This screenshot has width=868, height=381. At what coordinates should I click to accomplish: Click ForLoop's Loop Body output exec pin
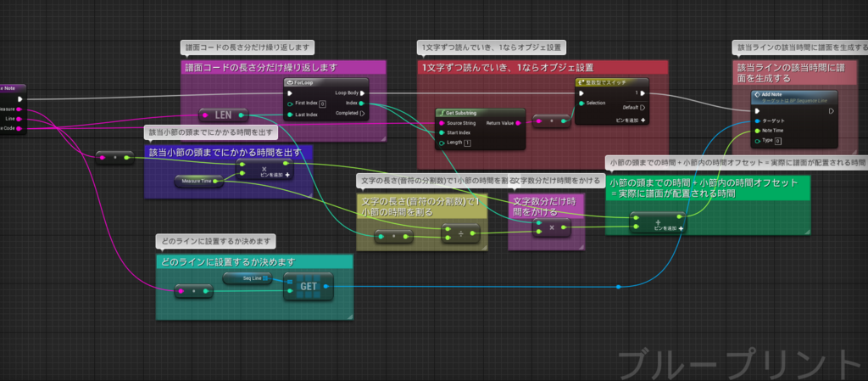coord(362,93)
